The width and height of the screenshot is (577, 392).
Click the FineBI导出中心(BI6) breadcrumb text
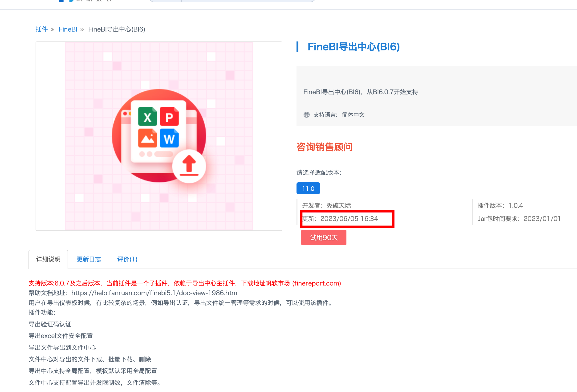[117, 29]
